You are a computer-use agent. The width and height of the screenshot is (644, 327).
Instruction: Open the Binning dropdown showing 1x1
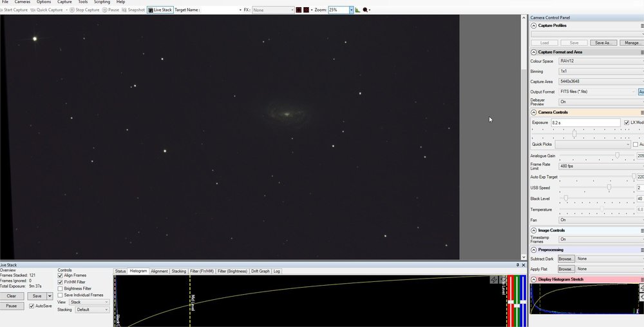601,71
